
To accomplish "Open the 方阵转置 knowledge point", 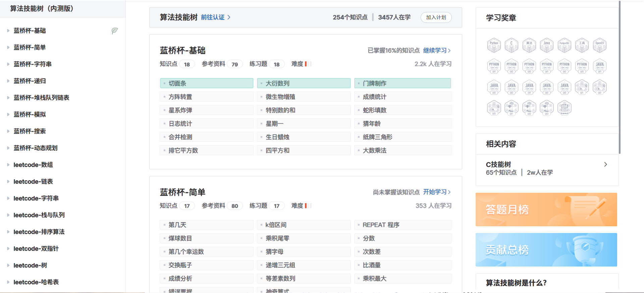I will (x=207, y=97).
